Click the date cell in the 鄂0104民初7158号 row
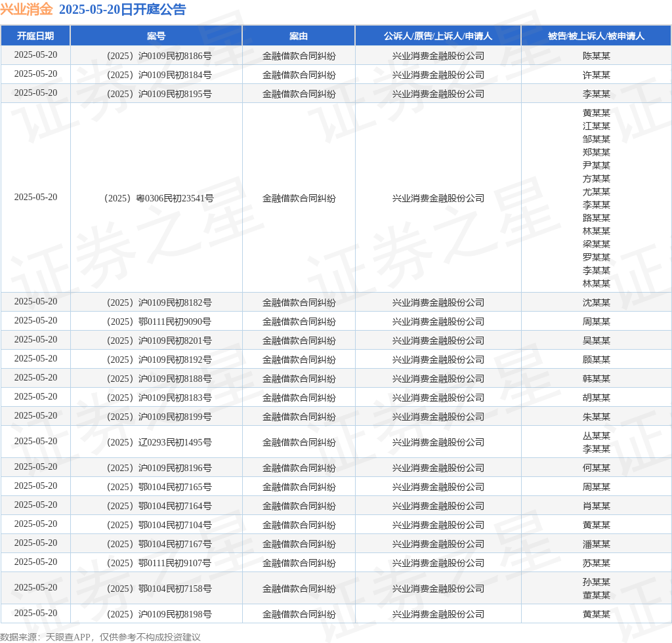 35,587
